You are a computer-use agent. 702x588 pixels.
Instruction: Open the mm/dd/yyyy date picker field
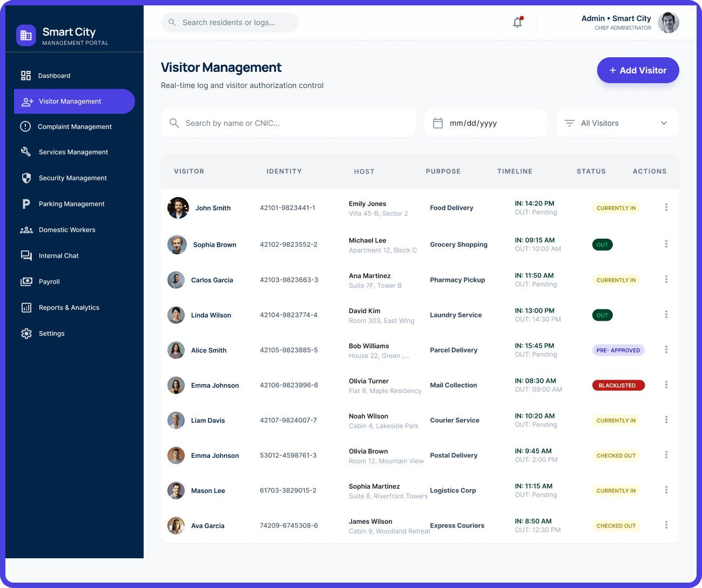486,123
